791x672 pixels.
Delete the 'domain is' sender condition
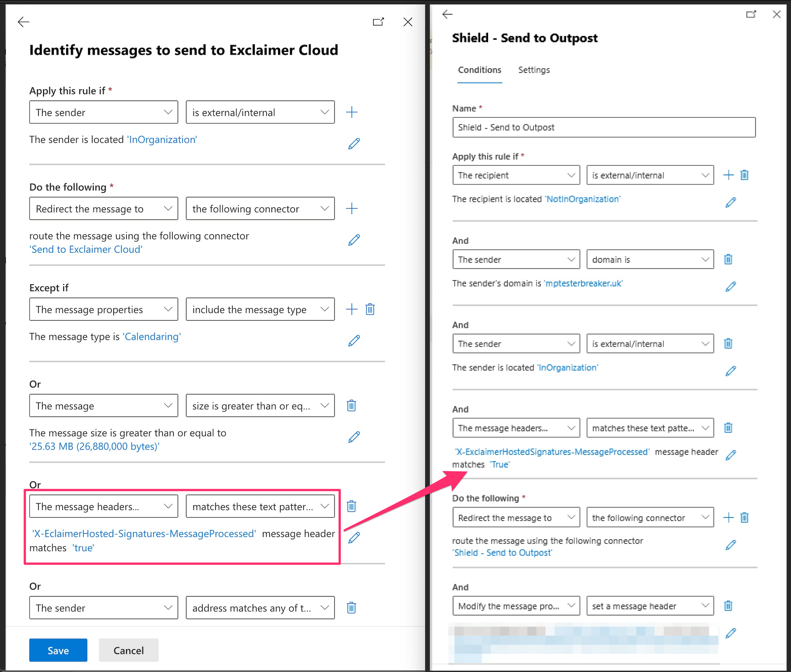pyautogui.click(x=728, y=259)
